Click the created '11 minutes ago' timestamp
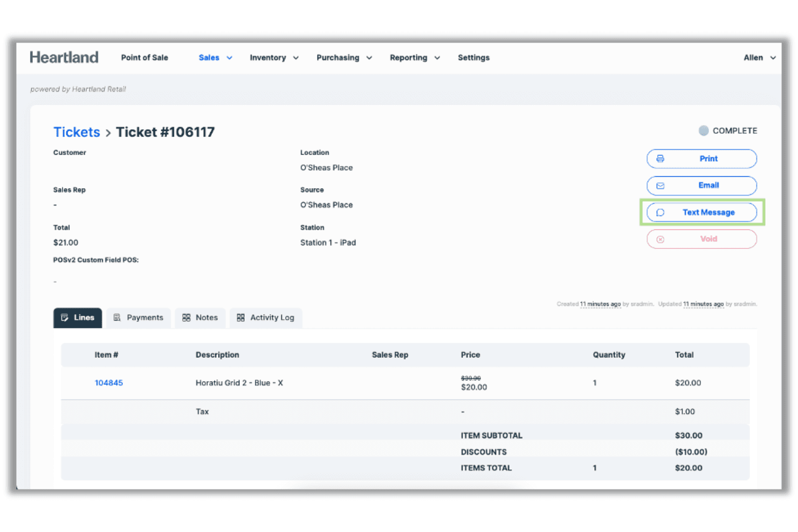Screen dimensions: 798x532 point(600,304)
